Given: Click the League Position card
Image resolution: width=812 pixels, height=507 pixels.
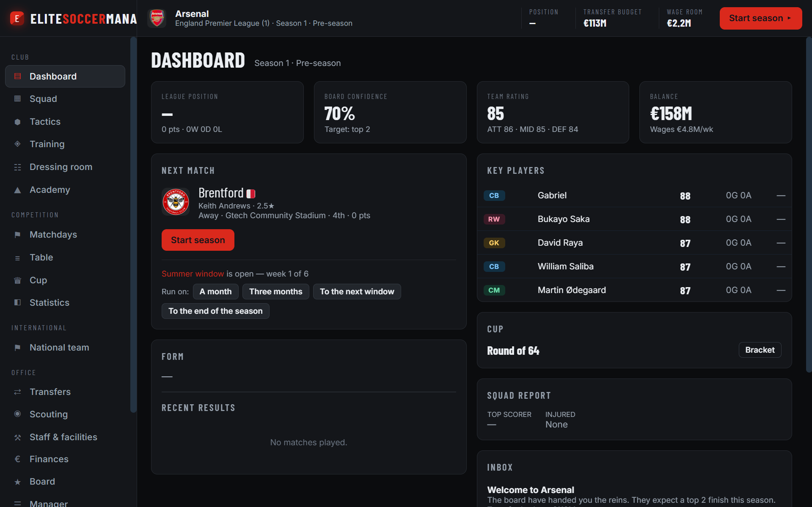Looking at the screenshot, I should tap(227, 112).
